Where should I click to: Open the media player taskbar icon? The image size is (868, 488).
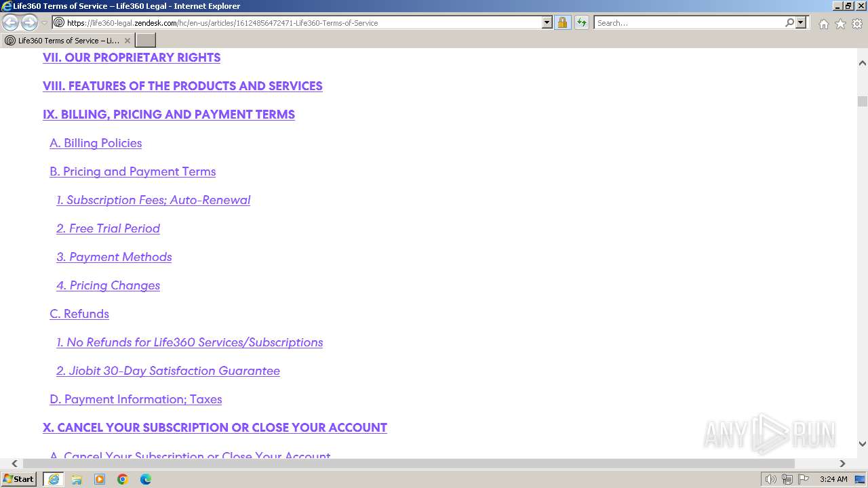click(x=100, y=479)
